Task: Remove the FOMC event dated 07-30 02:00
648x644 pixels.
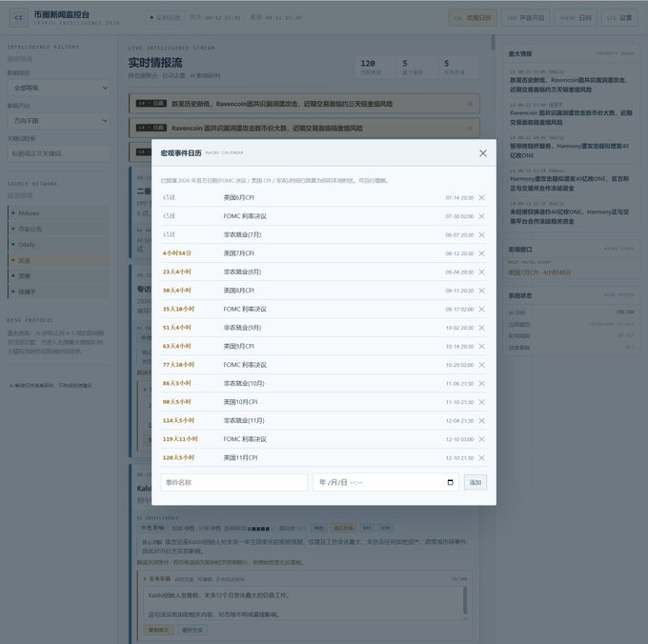Action: click(482, 216)
